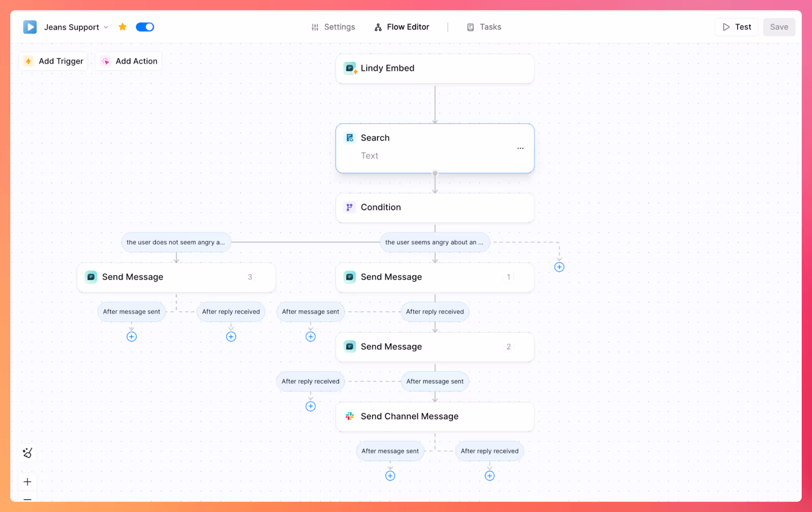Expand the Jeans Support name dropdown chevron

tap(106, 27)
